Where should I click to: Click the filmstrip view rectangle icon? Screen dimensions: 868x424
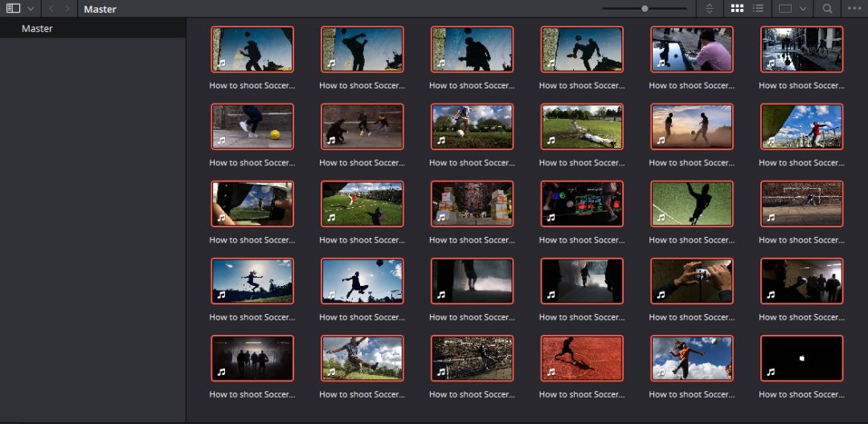point(785,8)
